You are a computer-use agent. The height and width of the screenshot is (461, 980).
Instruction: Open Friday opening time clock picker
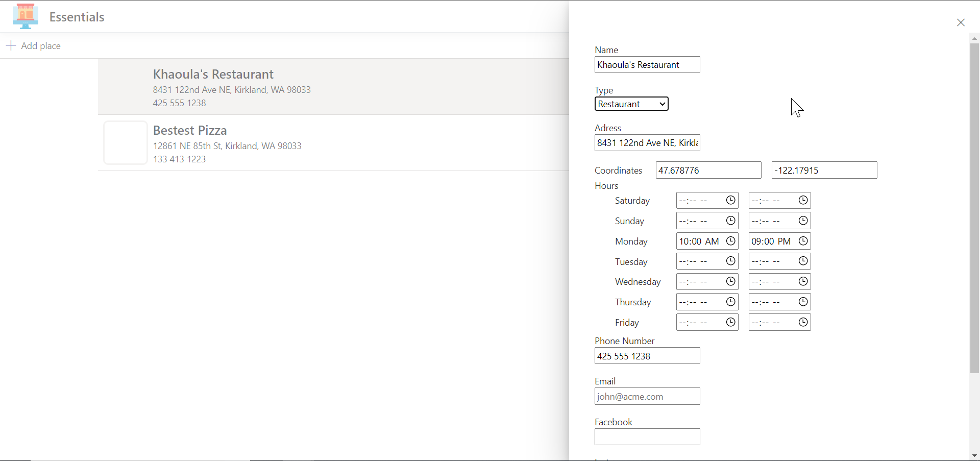tap(731, 323)
